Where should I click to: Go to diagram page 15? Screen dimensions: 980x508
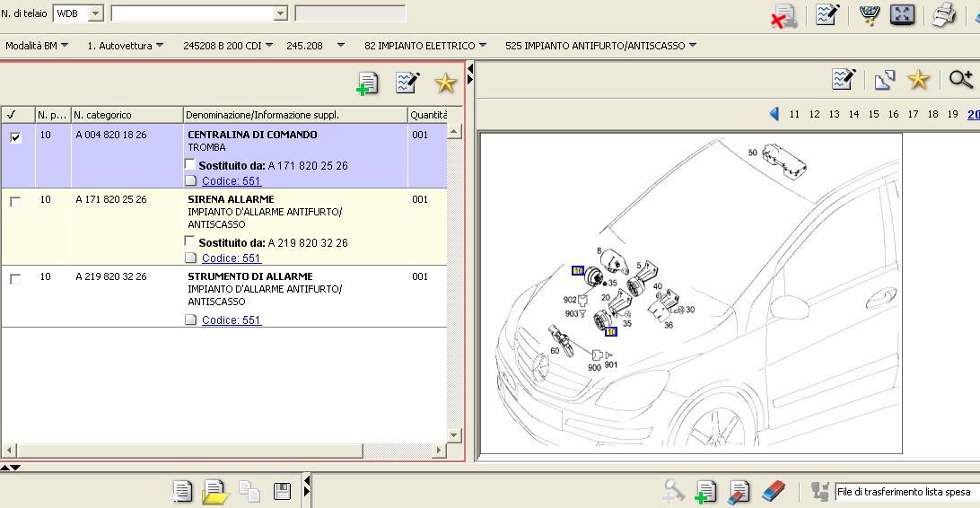click(x=873, y=114)
